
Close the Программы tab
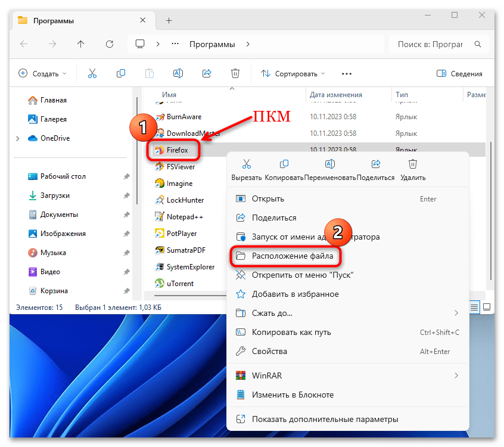143,20
